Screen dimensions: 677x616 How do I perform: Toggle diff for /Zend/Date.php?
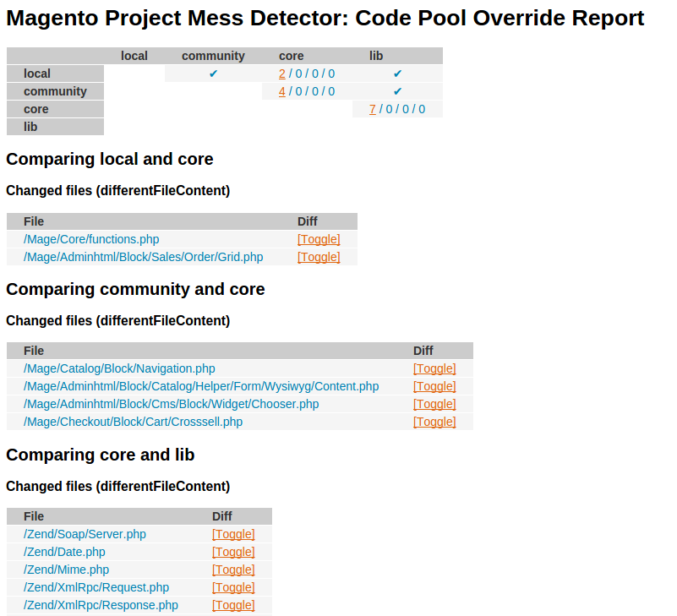233,552
